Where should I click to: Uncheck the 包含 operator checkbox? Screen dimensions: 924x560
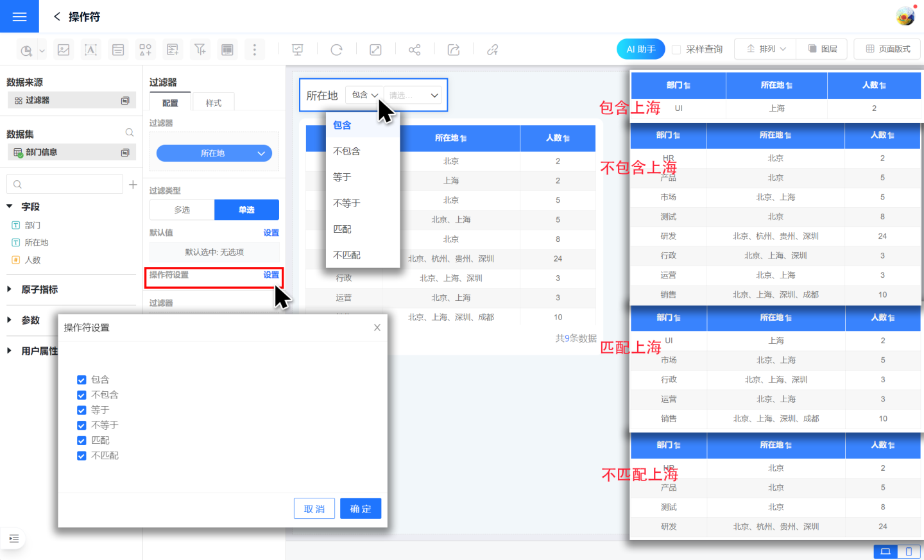tap(81, 380)
